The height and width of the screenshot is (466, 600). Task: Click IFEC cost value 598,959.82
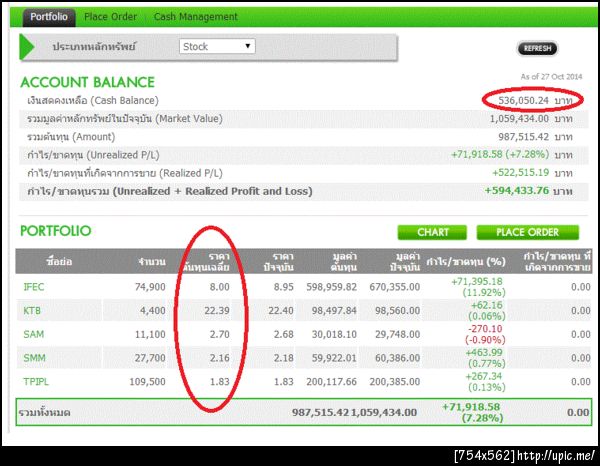point(331,287)
